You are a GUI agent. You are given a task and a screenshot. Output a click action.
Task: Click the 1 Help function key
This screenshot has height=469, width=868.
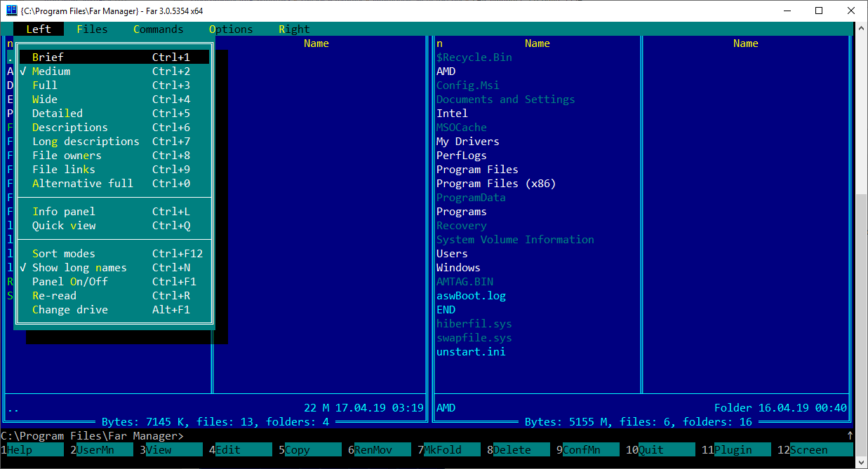pyautogui.click(x=32, y=450)
